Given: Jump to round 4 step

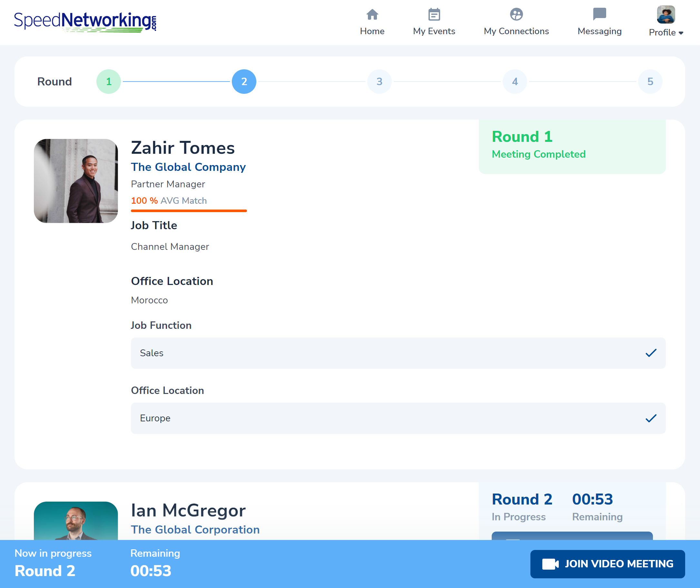Looking at the screenshot, I should [515, 81].
